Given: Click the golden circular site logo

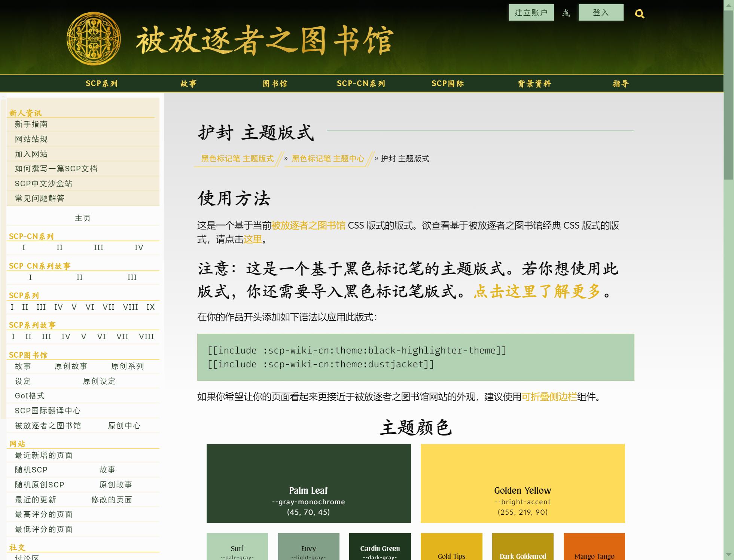Looking at the screenshot, I should (94, 39).
